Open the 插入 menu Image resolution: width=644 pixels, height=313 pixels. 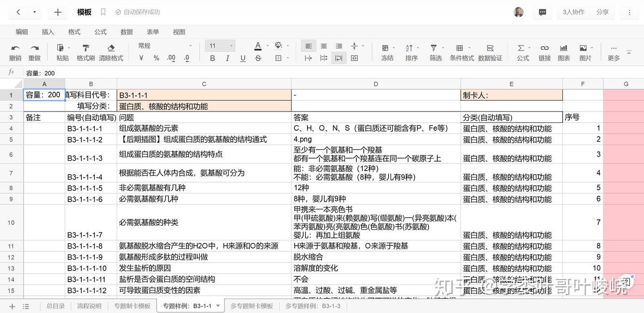[x=48, y=32]
